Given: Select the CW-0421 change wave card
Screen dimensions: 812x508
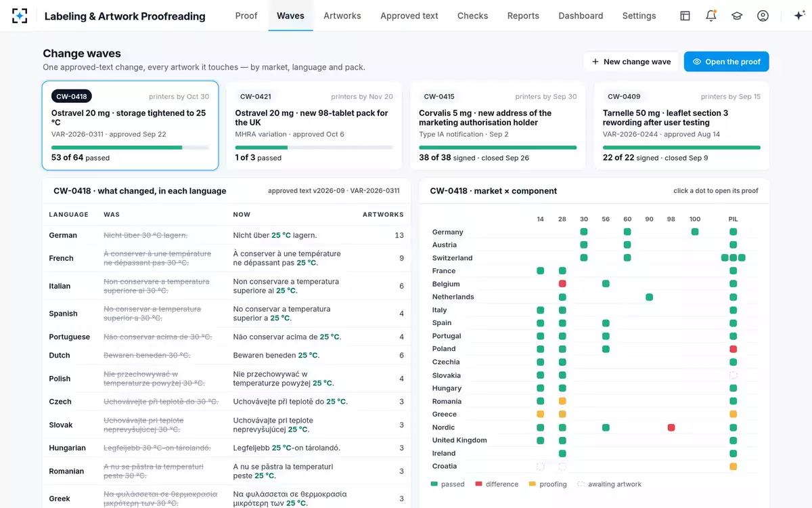Looking at the screenshot, I should (x=314, y=126).
